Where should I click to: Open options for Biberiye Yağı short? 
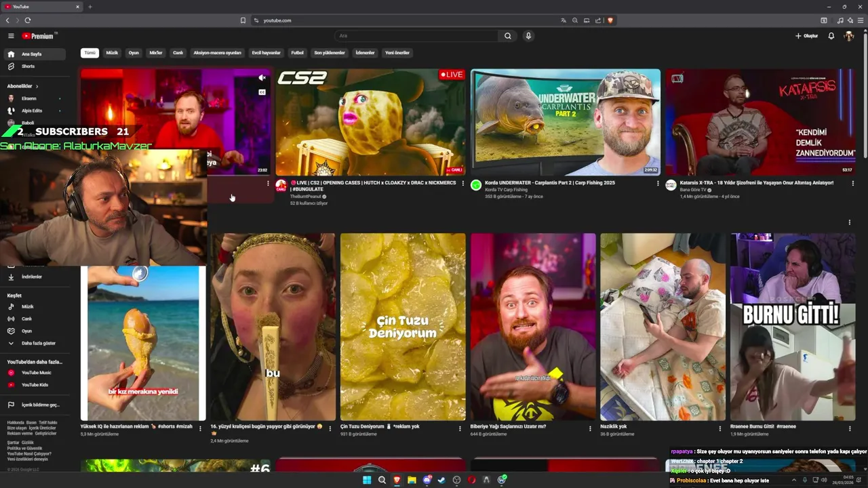tap(591, 428)
